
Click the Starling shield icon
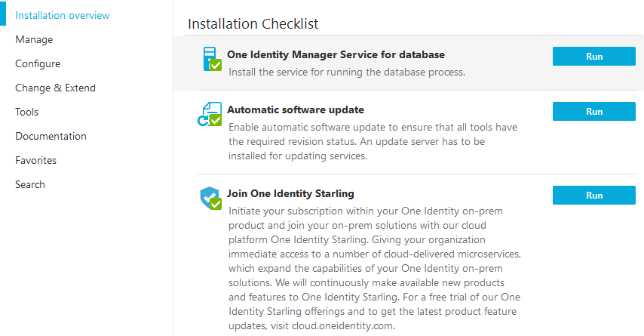[x=210, y=199]
